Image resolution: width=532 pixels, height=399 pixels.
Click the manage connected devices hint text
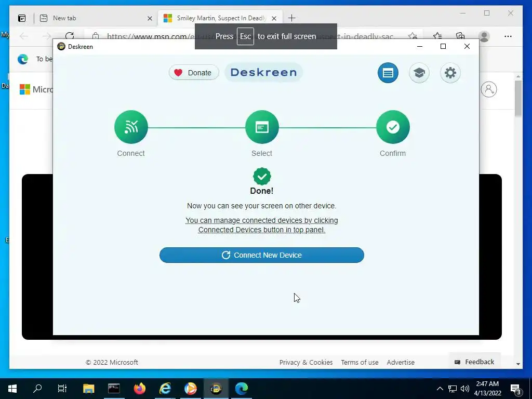coord(262,225)
